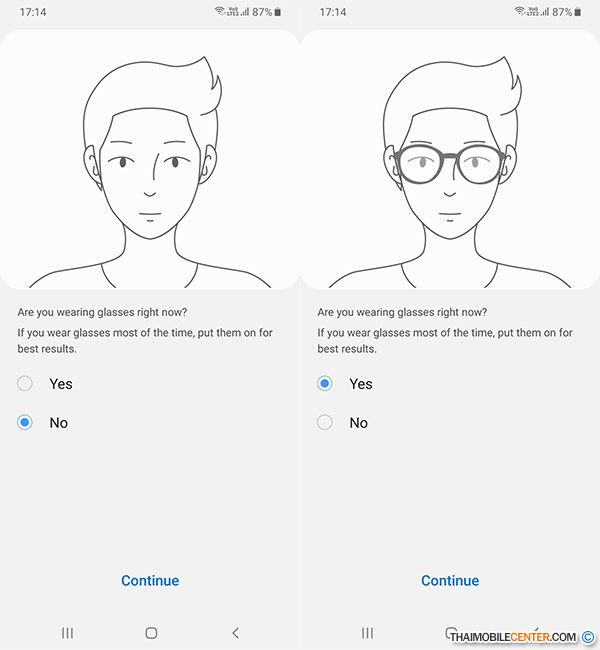Select the Yes radio button on right screen

pyautogui.click(x=325, y=383)
